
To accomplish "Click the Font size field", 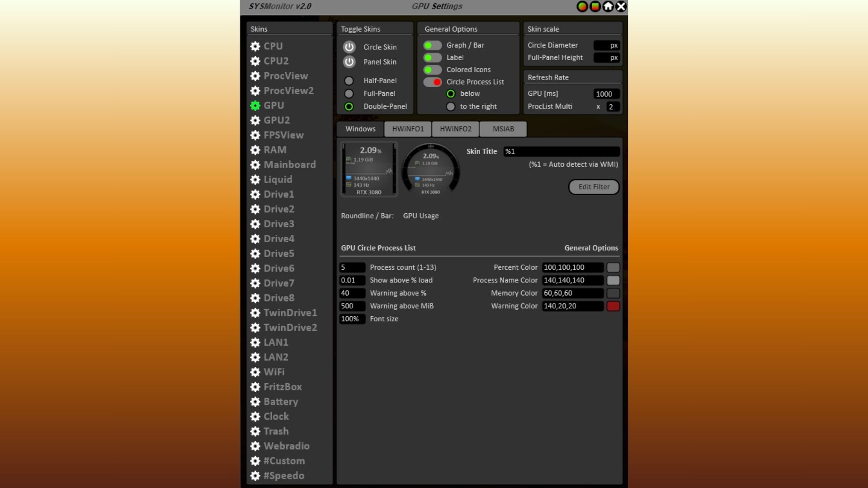I will pos(352,319).
